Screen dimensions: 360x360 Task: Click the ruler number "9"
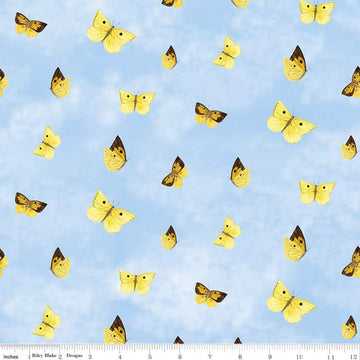click(270, 356)
